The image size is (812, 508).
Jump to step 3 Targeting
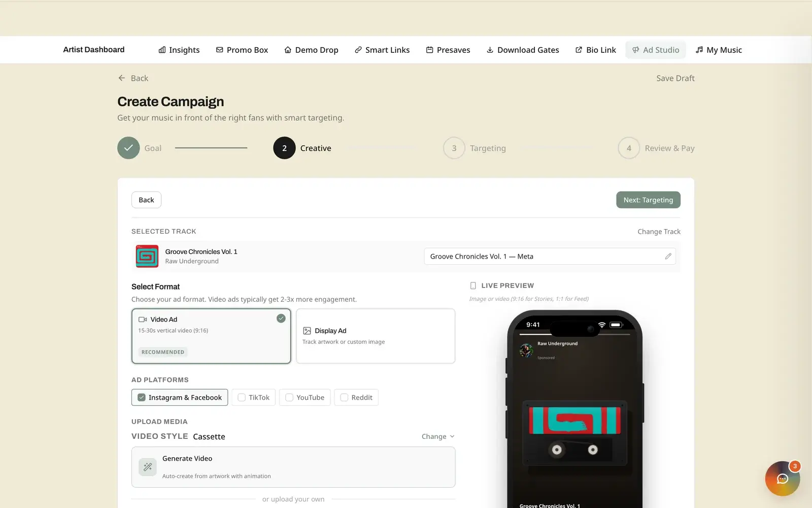coord(475,148)
